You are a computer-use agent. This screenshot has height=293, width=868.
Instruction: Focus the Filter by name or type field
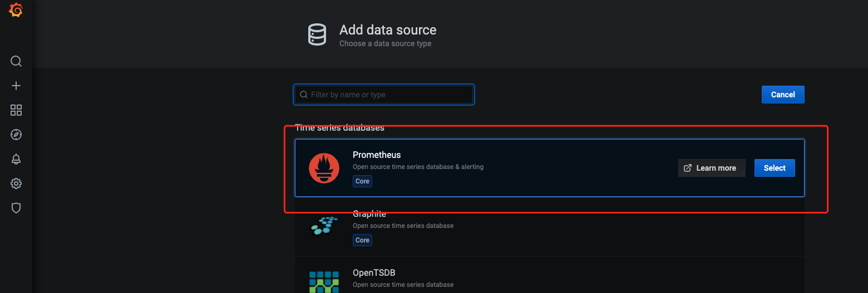(384, 95)
